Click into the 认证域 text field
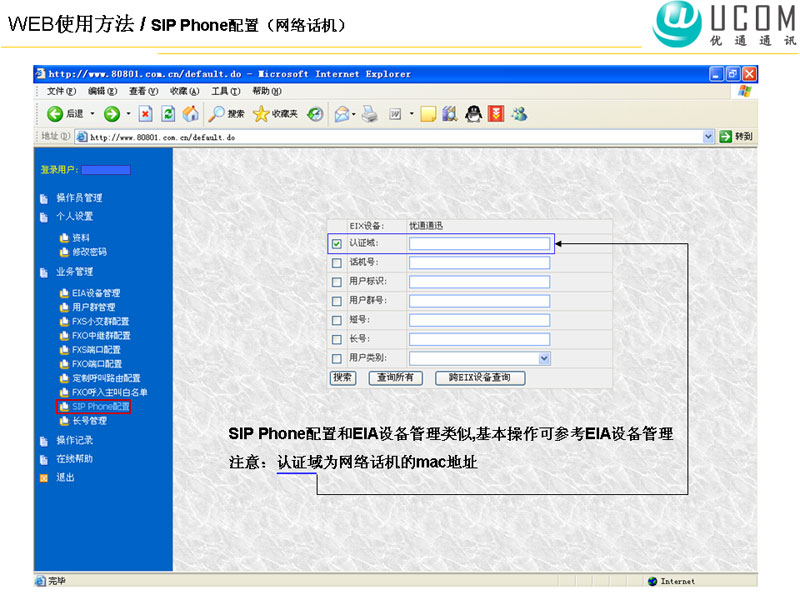The image size is (800, 600). click(479, 244)
